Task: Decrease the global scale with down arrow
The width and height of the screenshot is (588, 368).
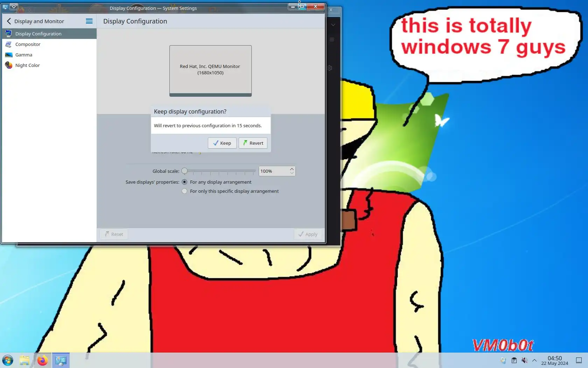Action: coord(292,173)
